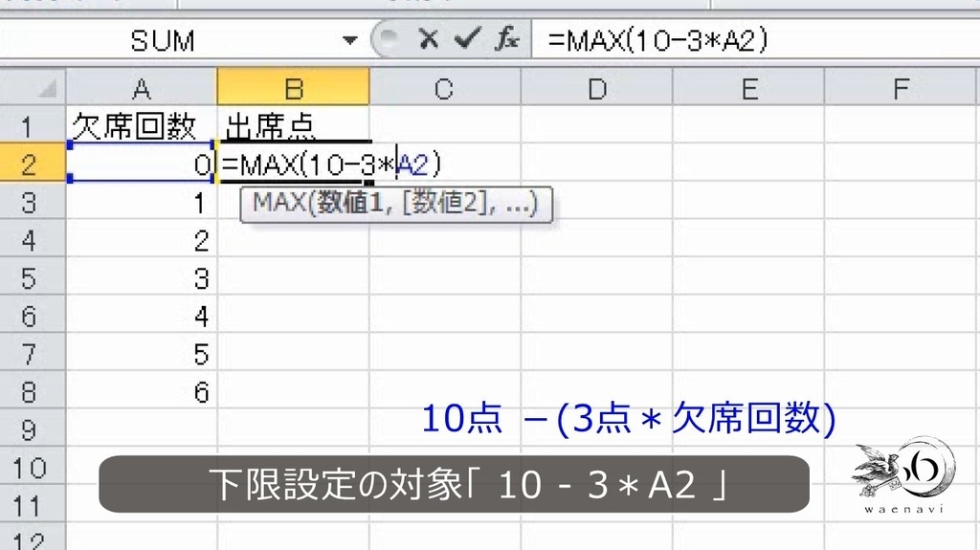Select column A header
The width and height of the screenshot is (980, 550).
click(x=142, y=87)
